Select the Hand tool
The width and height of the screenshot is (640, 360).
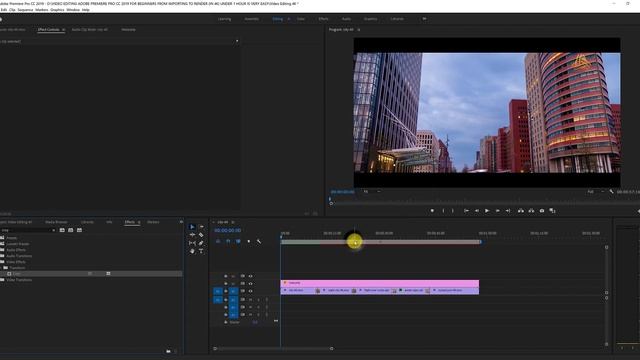pyautogui.click(x=192, y=251)
